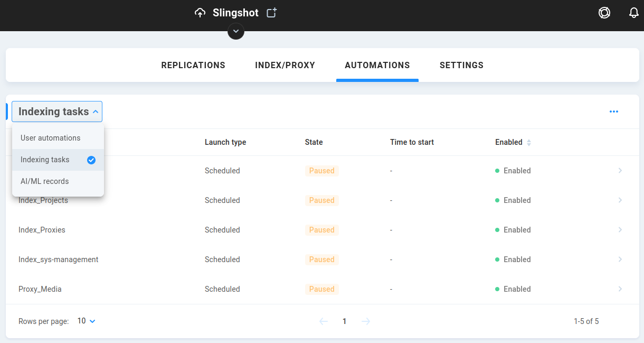Choose User automations from the dropdown list
Image resolution: width=644 pixels, height=343 pixels.
click(x=58, y=138)
